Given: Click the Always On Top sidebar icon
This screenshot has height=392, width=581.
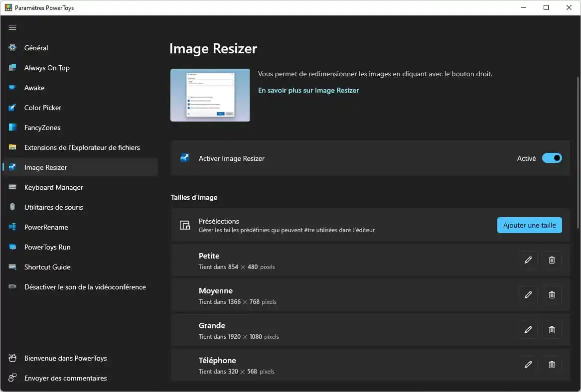Looking at the screenshot, I should 12,67.
